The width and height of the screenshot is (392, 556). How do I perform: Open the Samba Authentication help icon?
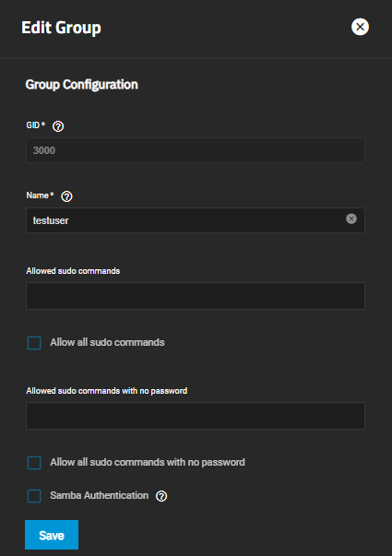pyautogui.click(x=161, y=496)
